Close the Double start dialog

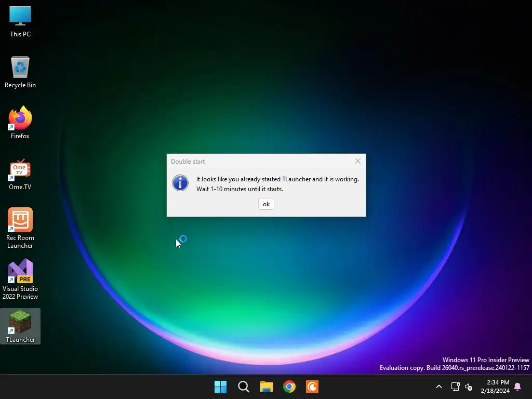click(x=357, y=161)
